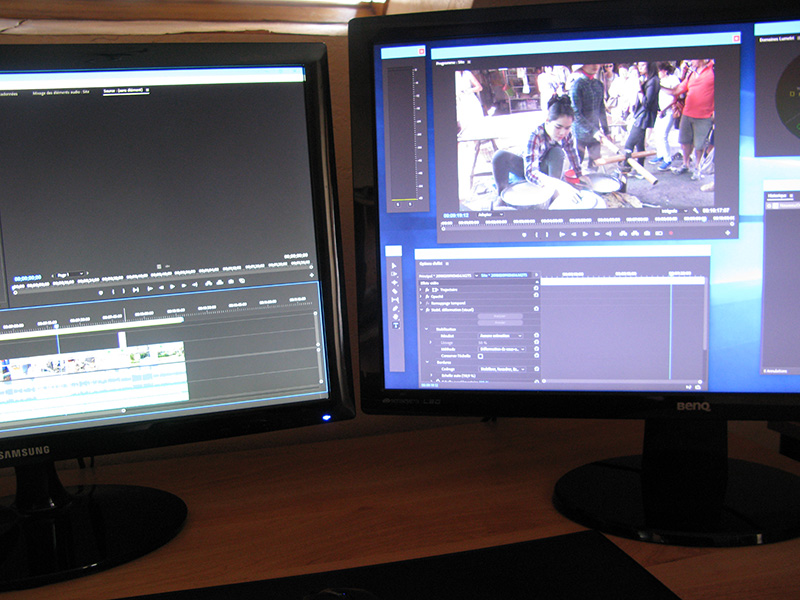
Task: Go to In point in Program monitor
Action: coord(562,234)
